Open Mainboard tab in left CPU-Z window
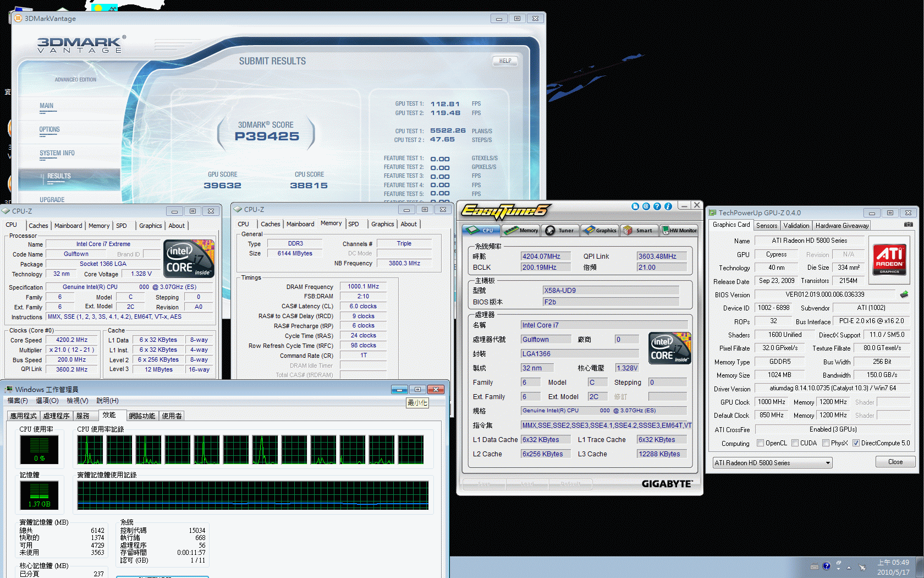Viewport: 924px width, 578px height. 68,226
